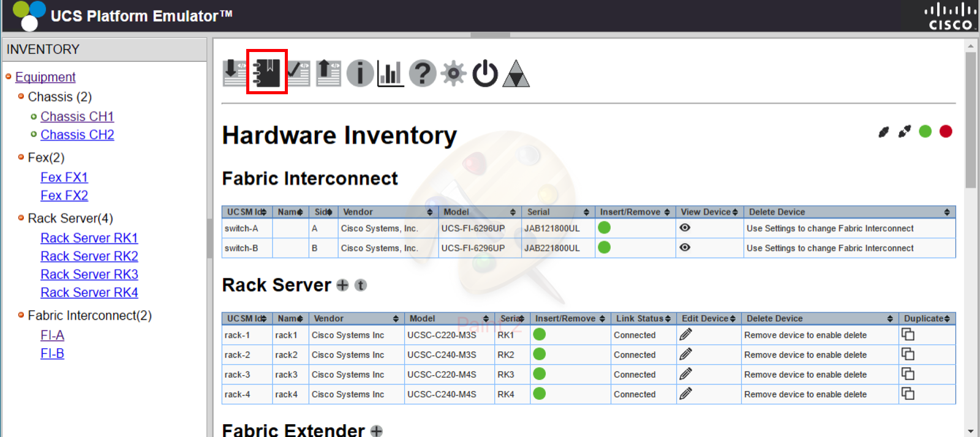Click the scroll-up arrow of main scrollbar
This screenshot has height=437, width=980.
click(x=970, y=45)
